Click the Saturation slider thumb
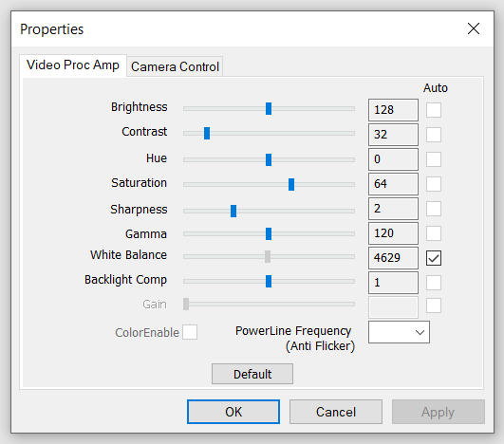 point(291,184)
